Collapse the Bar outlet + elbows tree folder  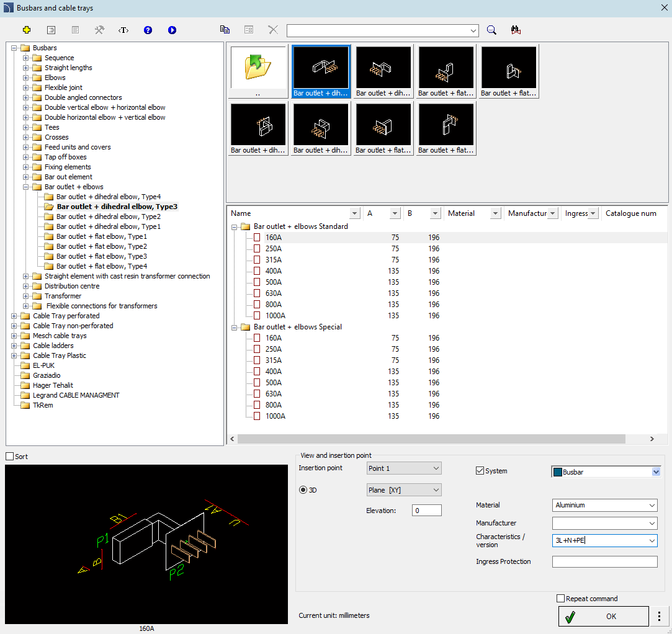tap(25, 187)
